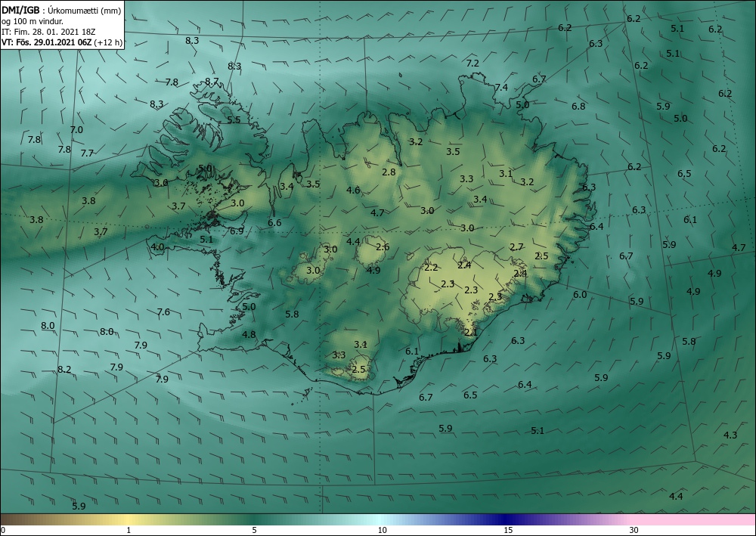Select the 'og 100 m vindur.' subtitle line
Image resolution: width=756 pixels, height=536 pixels.
coord(33,21)
